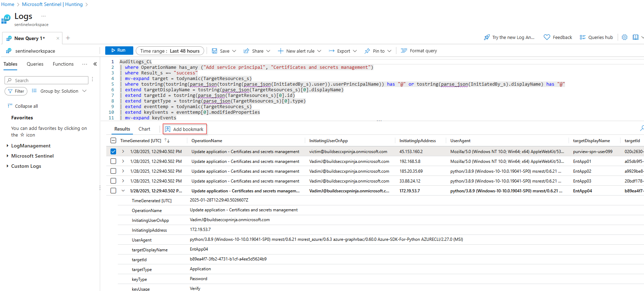
Task: Click the Pin to pushpin icon
Action: click(x=367, y=51)
